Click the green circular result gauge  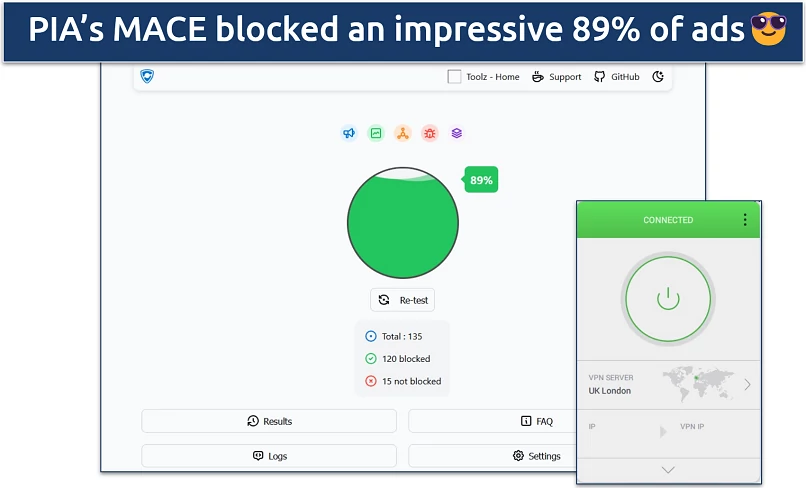[403, 223]
